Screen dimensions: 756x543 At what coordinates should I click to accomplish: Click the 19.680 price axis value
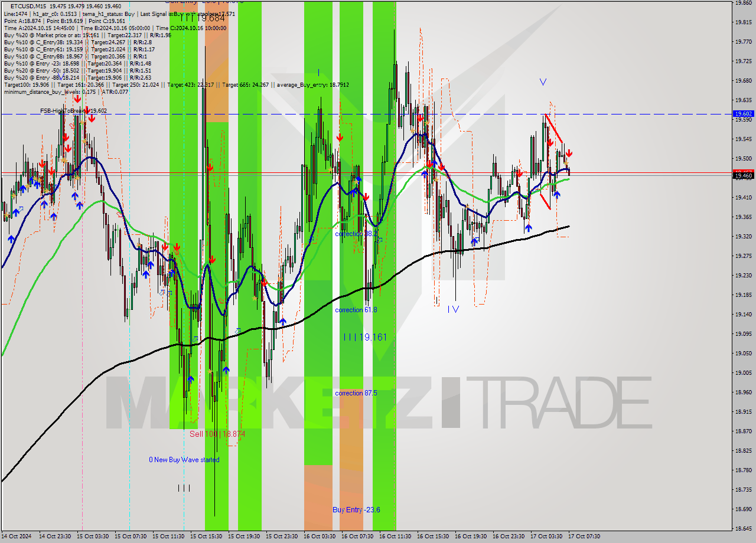[743, 80]
